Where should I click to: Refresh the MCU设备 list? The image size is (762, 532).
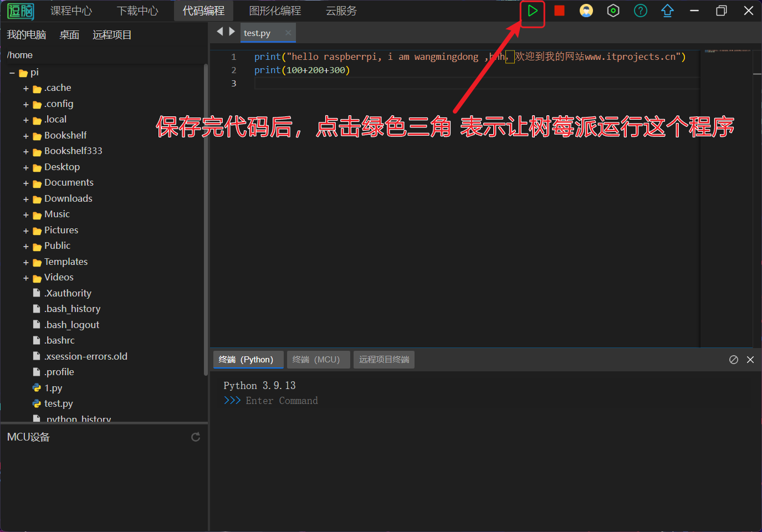coord(196,437)
